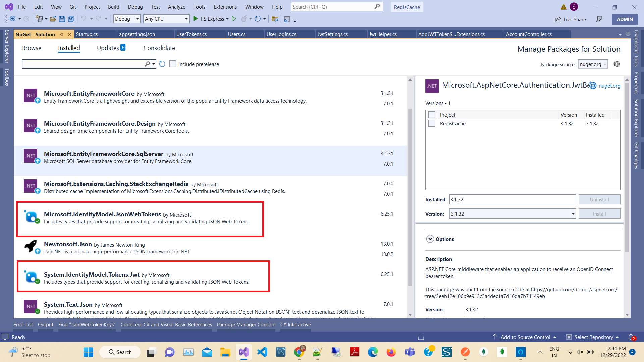Save the current file with Save icon
644x362 pixels.
[x=62, y=19]
